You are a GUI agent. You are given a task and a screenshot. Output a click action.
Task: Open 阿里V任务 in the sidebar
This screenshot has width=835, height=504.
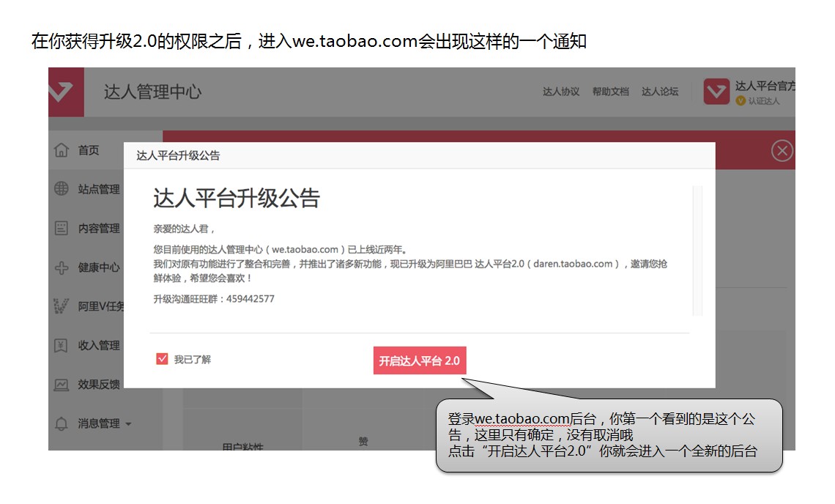(100, 306)
